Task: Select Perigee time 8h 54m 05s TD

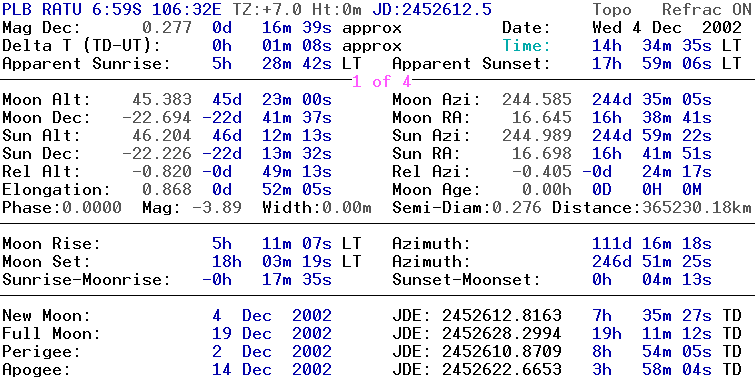Action: coord(667,352)
